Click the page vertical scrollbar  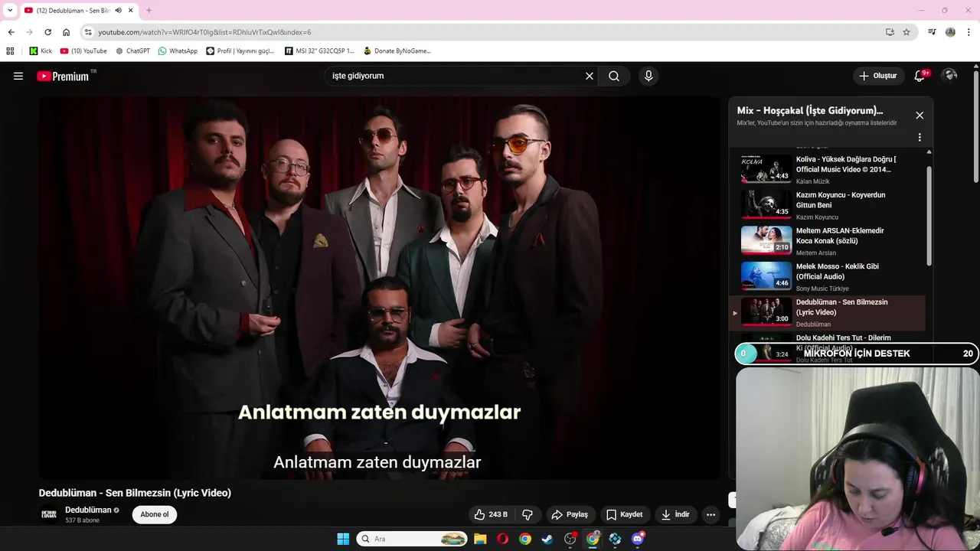(x=976, y=126)
